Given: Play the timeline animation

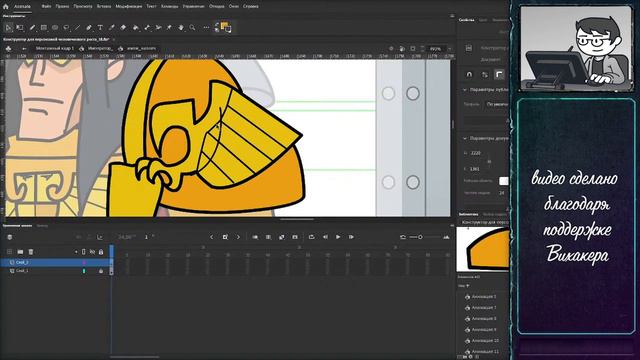Looking at the screenshot, I should click(x=338, y=237).
